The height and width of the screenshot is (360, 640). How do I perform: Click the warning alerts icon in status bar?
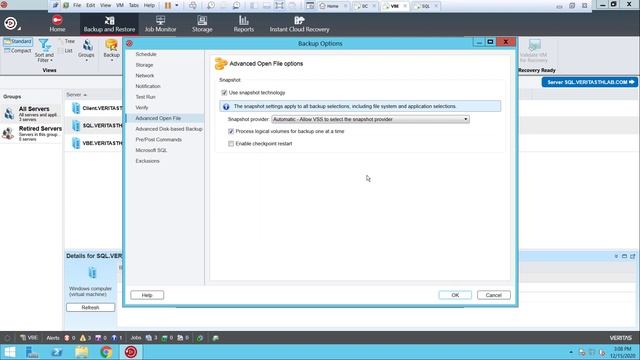pos(83,338)
